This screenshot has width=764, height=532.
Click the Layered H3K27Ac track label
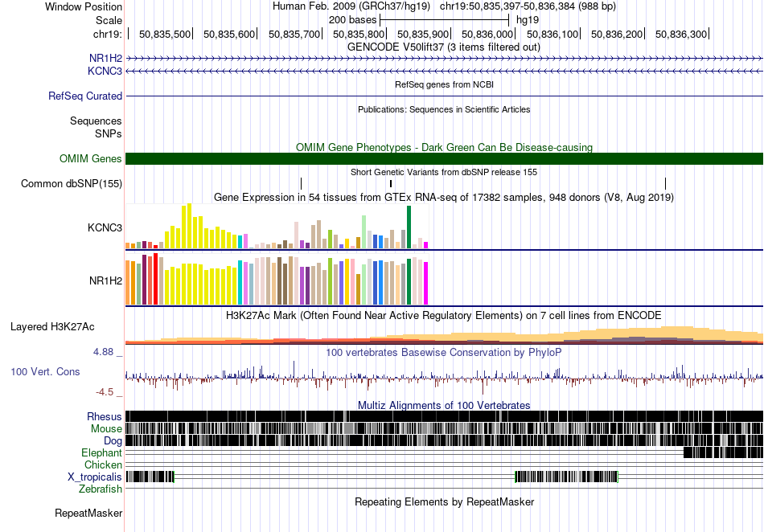pos(52,326)
